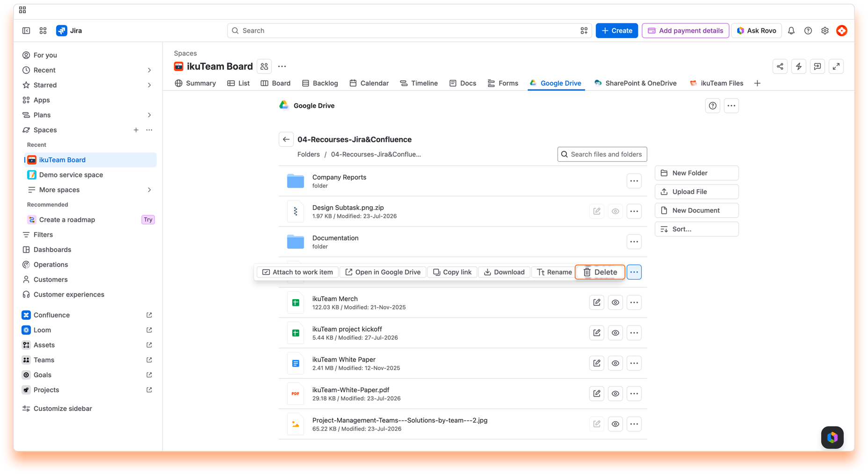The width and height of the screenshot is (868, 474).
Task: Click the New Folder button
Action: [x=696, y=173]
